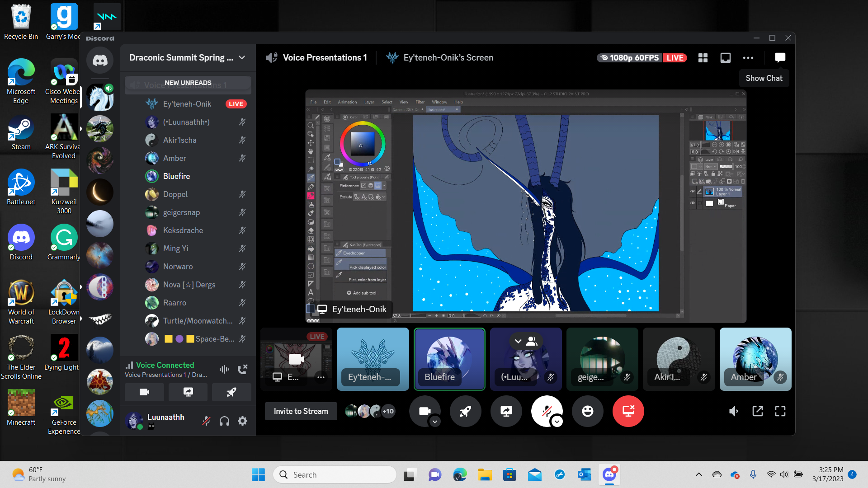
Task: Disconnect from voice using phone hangup icon
Action: click(243, 369)
